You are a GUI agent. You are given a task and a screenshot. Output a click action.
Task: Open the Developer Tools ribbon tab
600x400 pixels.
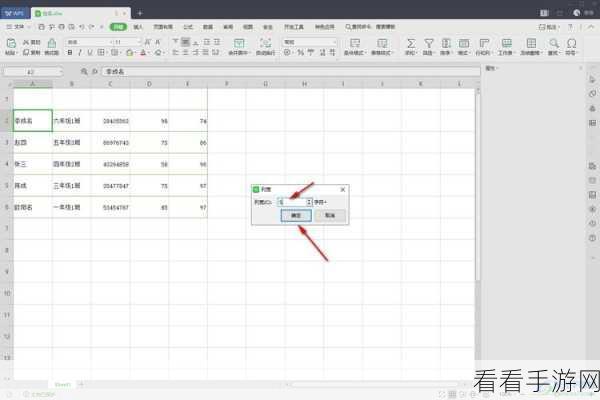pyautogui.click(x=294, y=27)
